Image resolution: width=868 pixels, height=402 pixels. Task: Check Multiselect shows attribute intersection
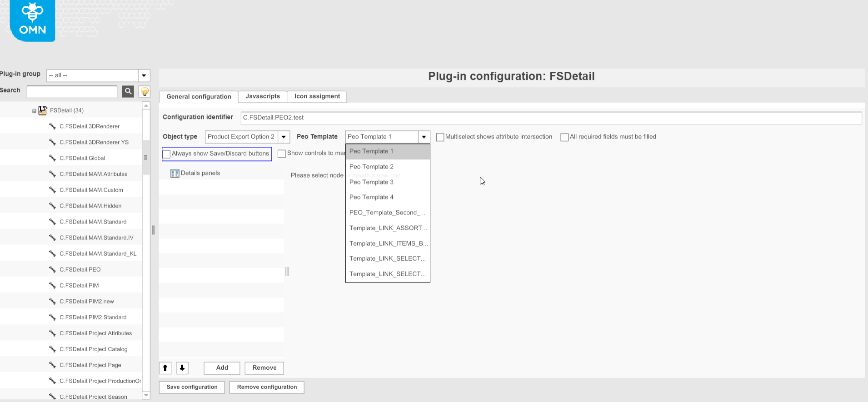[440, 137]
